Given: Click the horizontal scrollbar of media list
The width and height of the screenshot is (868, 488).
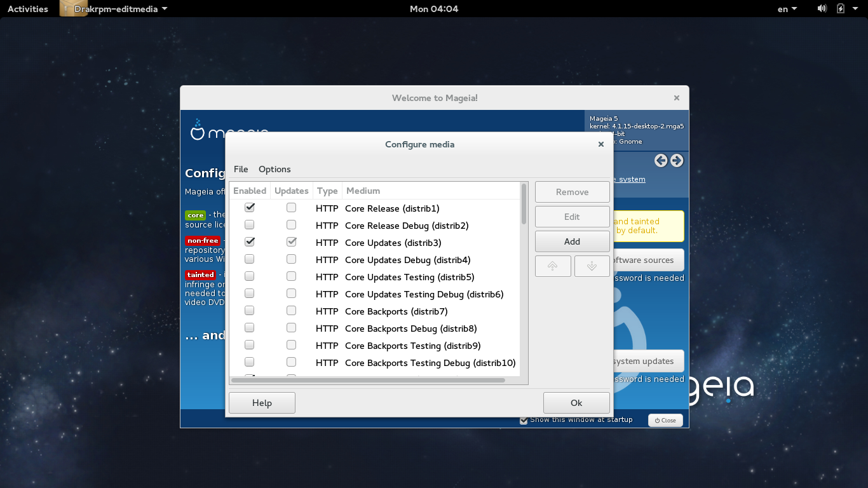Looking at the screenshot, I should point(369,380).
